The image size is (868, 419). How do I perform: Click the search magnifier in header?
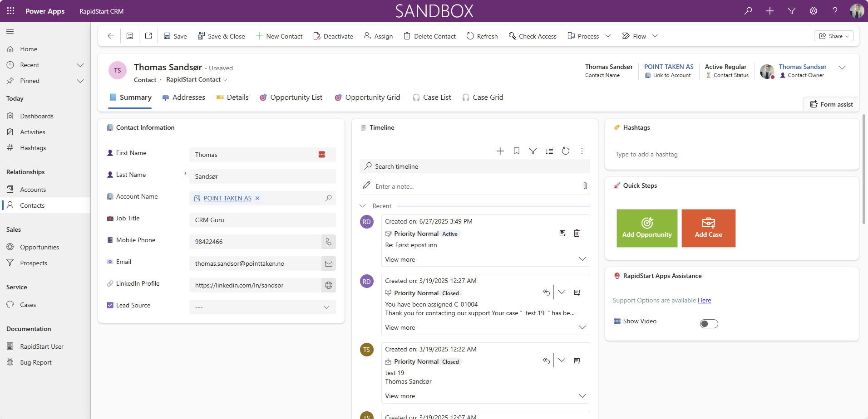(748, 11)
